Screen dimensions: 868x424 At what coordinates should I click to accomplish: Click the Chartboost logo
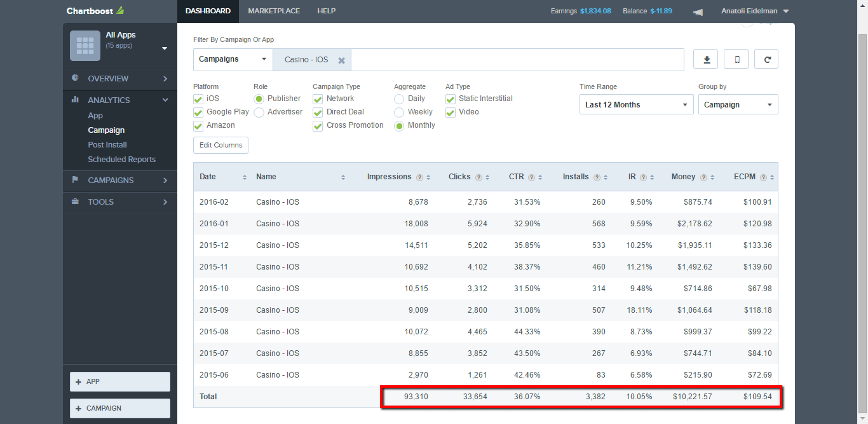(x=95, y=11)
